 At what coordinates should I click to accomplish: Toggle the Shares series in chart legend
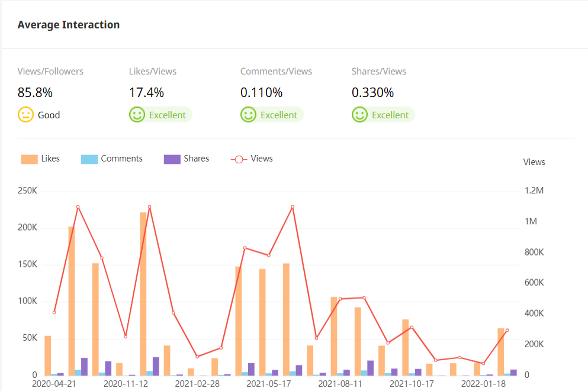tap(196, 159)
